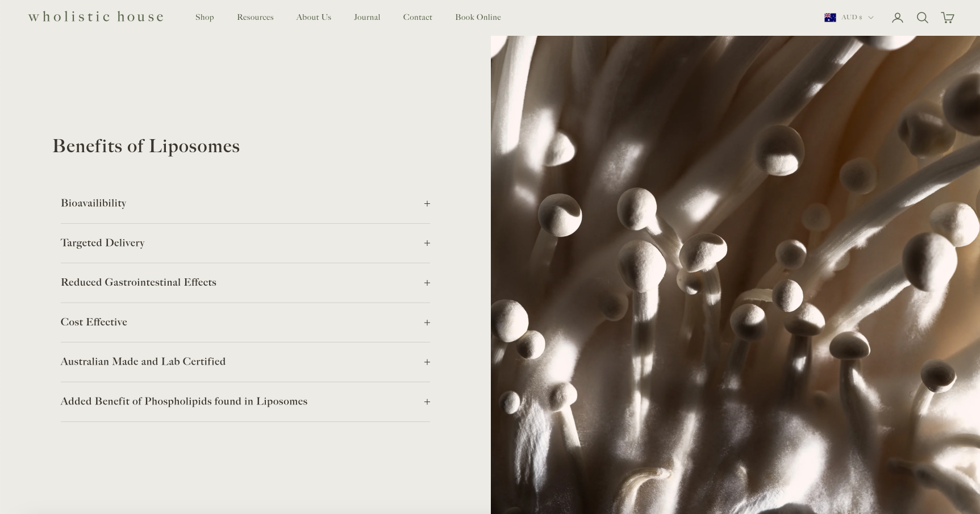Click the Contact link

(418, 18)
